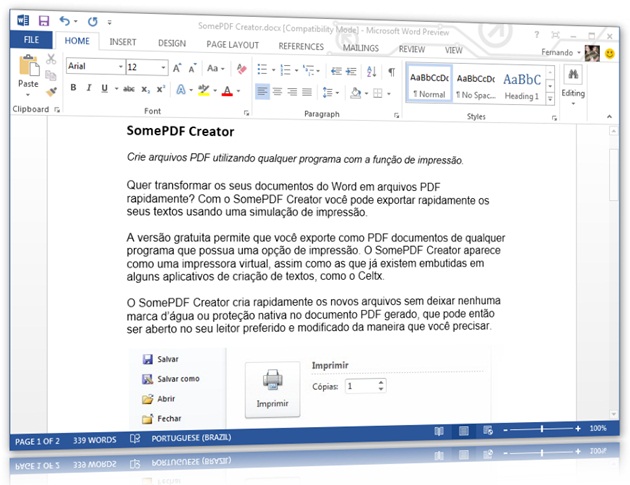Click the Align Right icon

[292, 92]
